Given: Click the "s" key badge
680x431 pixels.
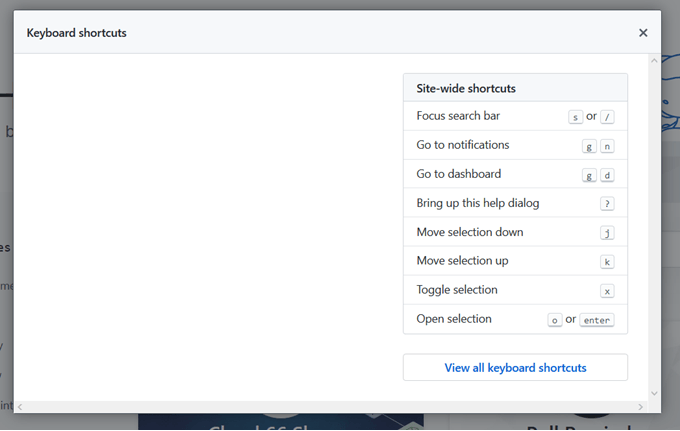Looking at the screenshot, I should [575, 117].
